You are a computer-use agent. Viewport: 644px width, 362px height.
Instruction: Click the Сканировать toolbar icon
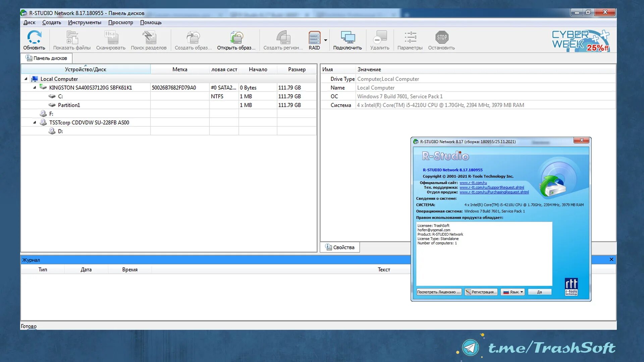(x=111, y=38)
